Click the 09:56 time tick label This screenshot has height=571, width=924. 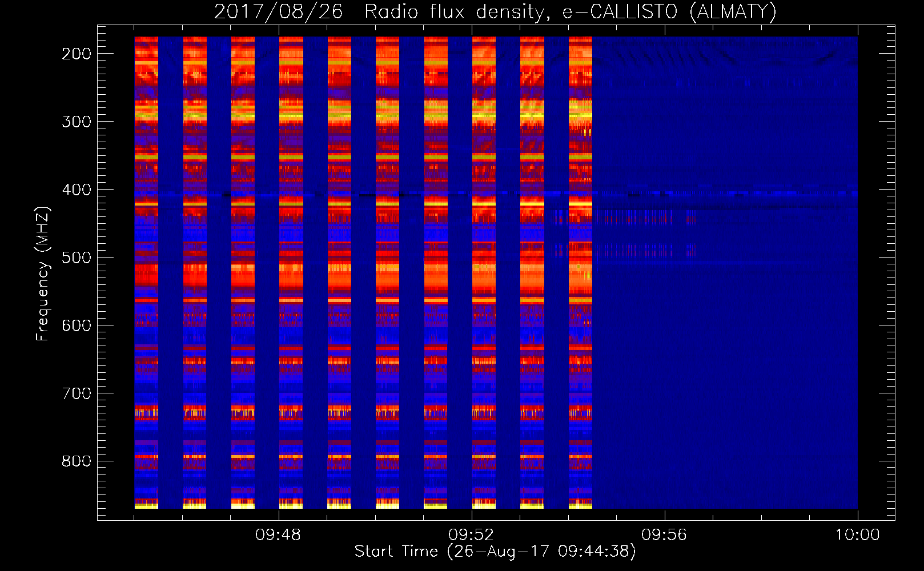(x=664, y=535)
